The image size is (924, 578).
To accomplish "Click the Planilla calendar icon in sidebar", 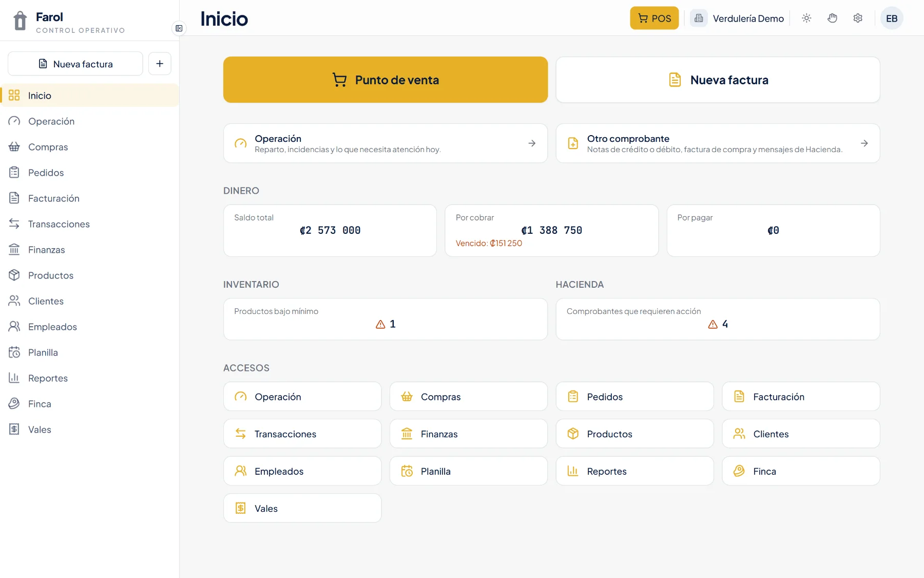I will click(14, 352).
